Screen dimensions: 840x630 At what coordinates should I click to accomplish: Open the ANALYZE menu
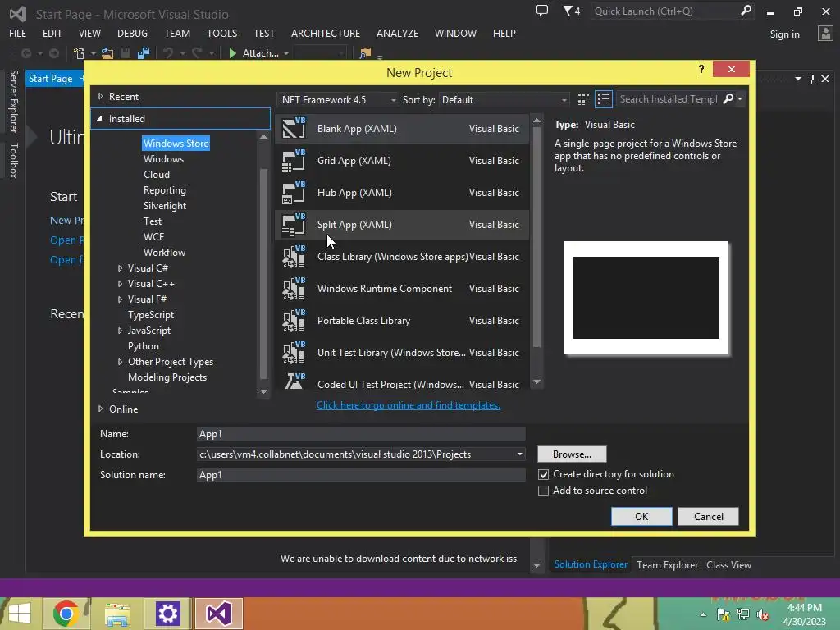pos(398,33)
